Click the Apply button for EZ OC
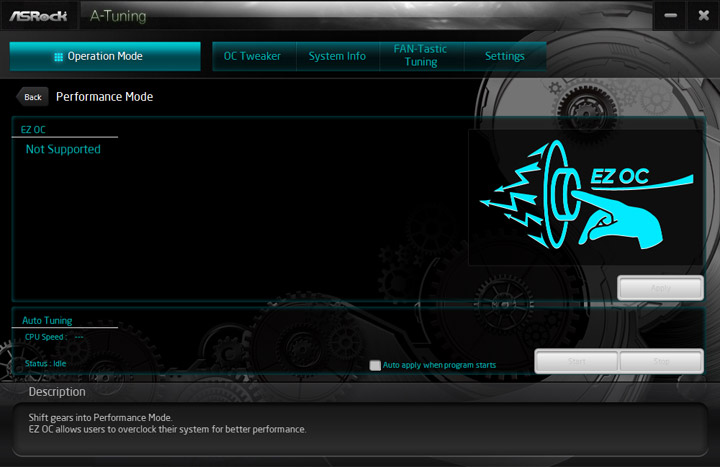Viewport: 720px width, 467px height. click(660, 288)
